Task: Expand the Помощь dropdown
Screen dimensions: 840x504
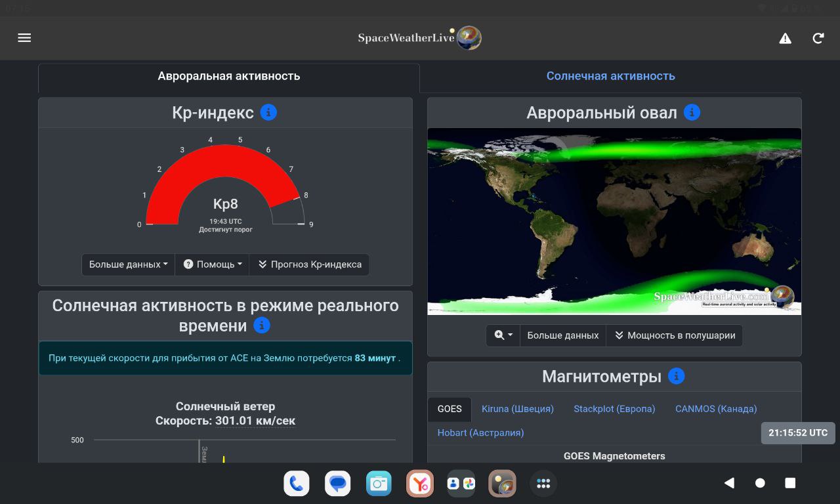Action: coord(212,264)
